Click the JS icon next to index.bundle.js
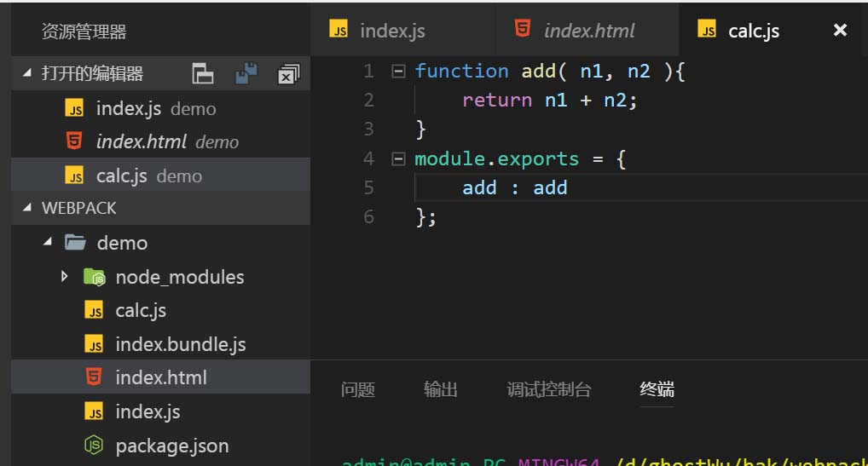 point(94,344)
